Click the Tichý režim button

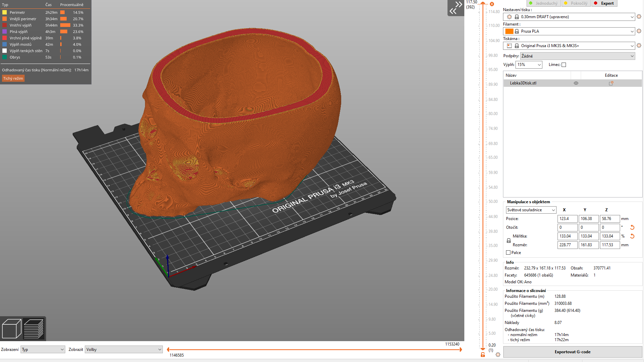(x=13, y=78)
